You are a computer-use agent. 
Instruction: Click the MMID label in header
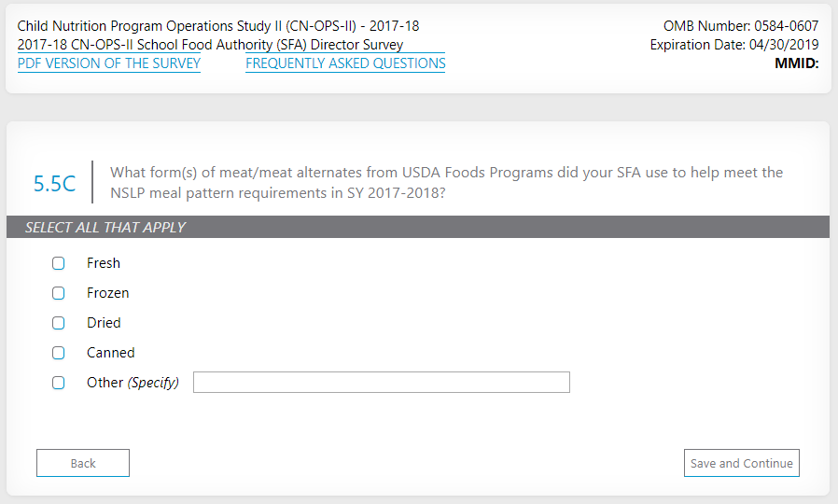point(796,63)
